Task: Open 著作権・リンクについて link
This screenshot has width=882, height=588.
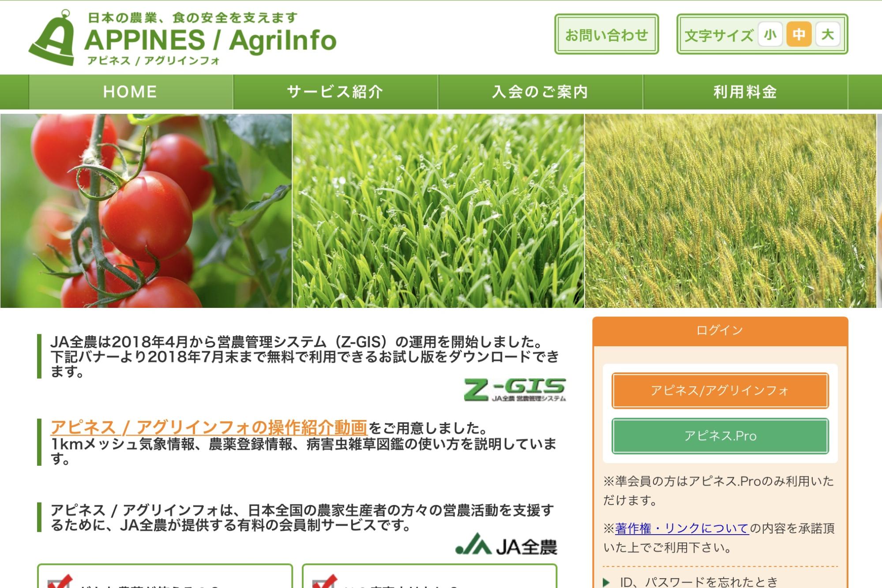Action: [x=682, y=528]
